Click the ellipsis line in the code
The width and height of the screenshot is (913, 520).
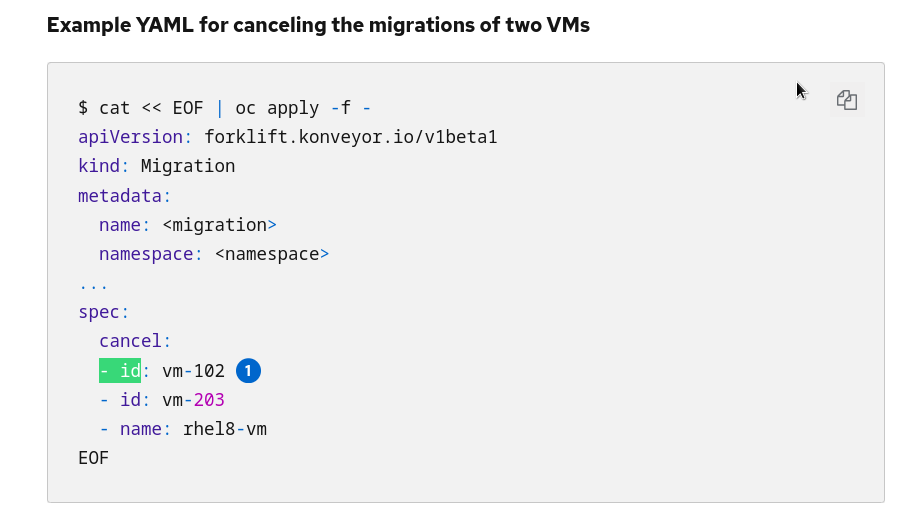tap(94, 283)
